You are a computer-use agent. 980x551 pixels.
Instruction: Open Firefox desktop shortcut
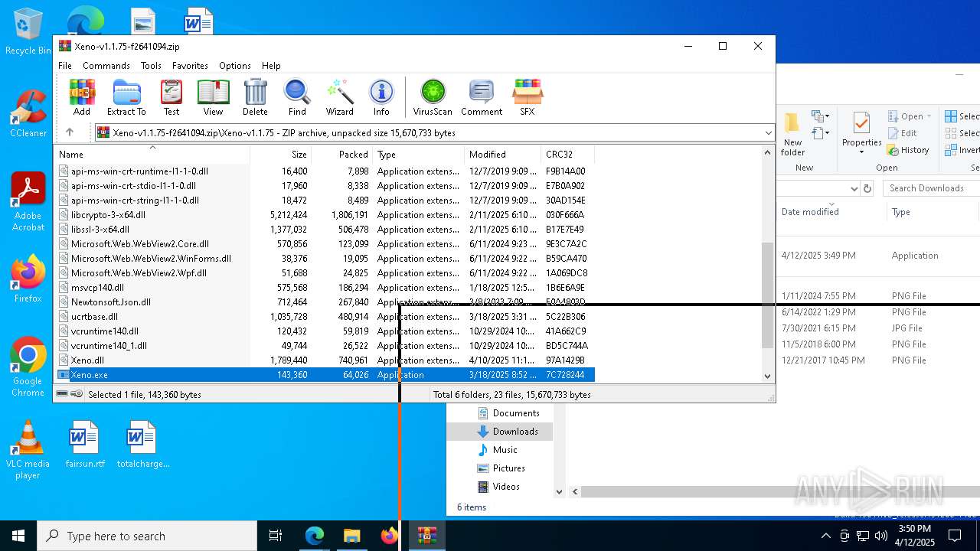point(28,279)
